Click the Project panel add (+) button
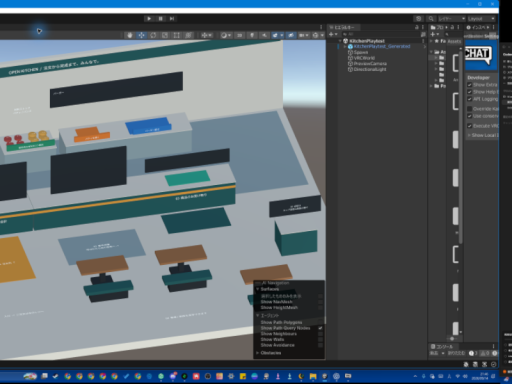Viewport: 512px width, 384px height. click(434, 34)
